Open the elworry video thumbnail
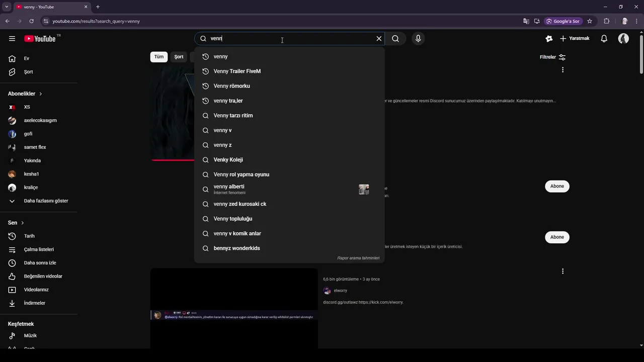The height and width of the screenshot is (362, 644). 234,309
